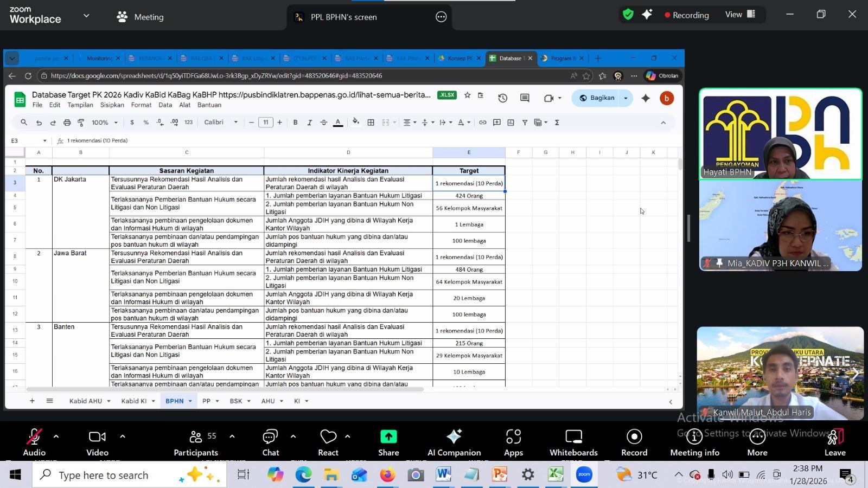Open the Chat panel
Image resolution: width=868 pixels, height=488 pixels.
[270, 437]
